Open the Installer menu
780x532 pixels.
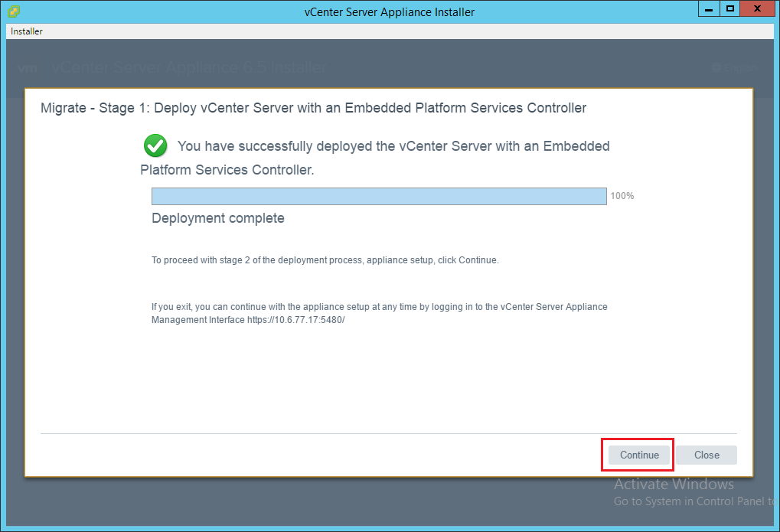tap(26, 31)
